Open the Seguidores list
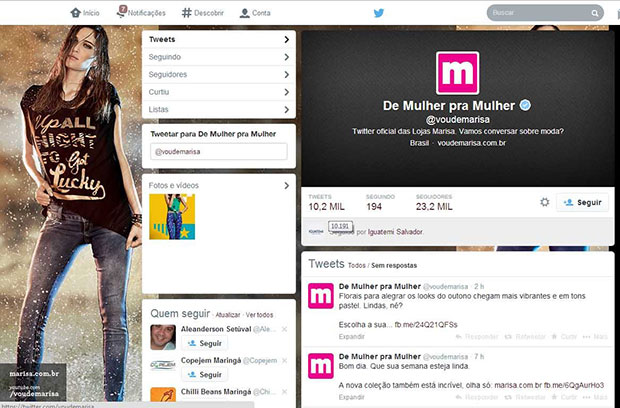 pos(219,74)
